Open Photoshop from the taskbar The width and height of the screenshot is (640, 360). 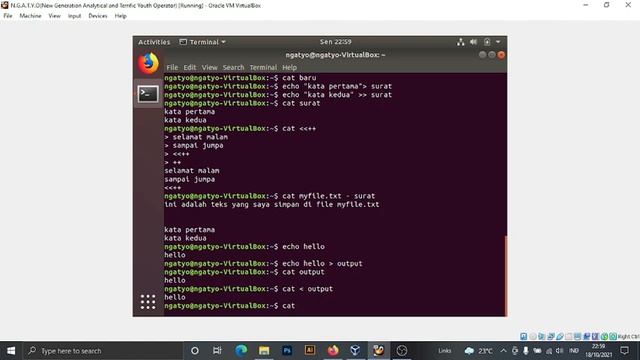pos(287,351)
